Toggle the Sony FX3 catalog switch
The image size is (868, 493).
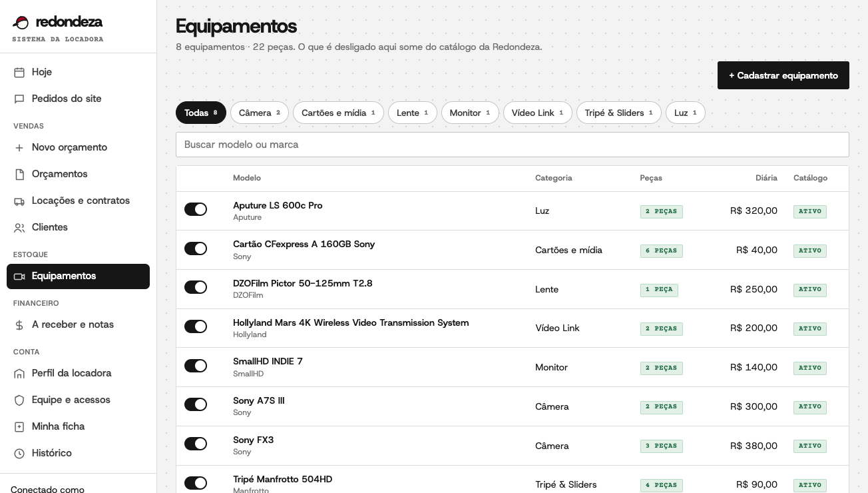[196, 444]
